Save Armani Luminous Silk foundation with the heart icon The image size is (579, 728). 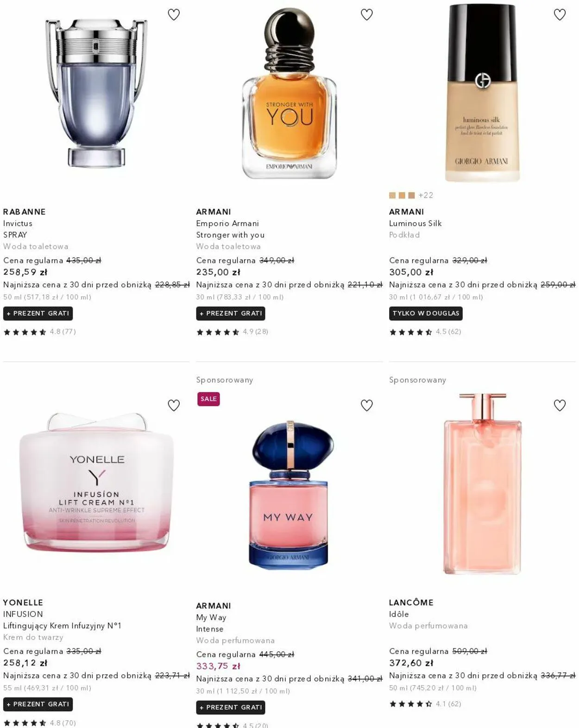(x=560, y=15)
